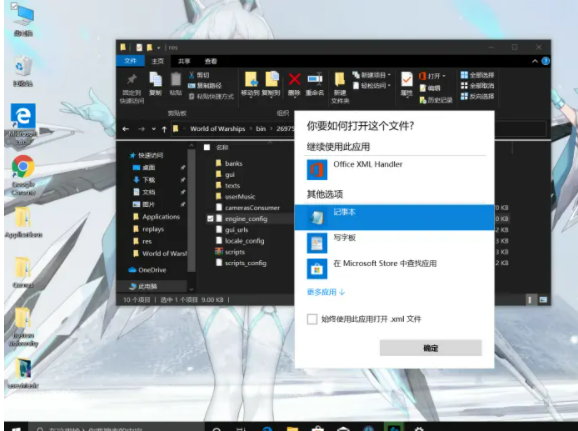Click the Edit (编辑) ribbon item
578x431 pixels.
tap(430, 88)
